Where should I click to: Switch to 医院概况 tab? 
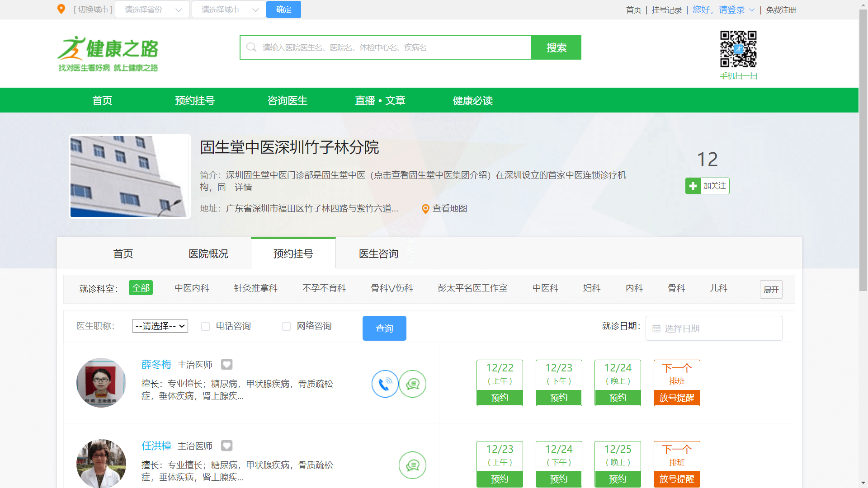coord(208,253)
